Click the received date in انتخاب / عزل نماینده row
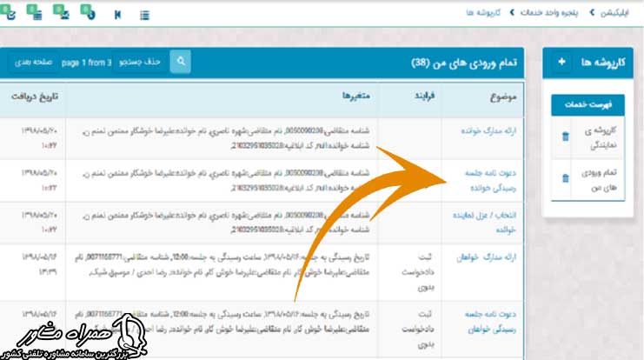The width and height of the screenshot is (644, 360). (x=39, y=222)
